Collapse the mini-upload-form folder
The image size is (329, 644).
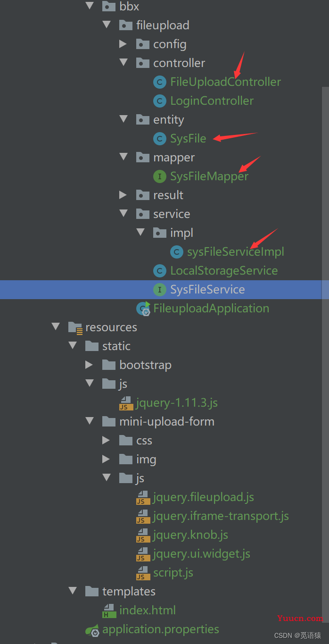[90, 421]
